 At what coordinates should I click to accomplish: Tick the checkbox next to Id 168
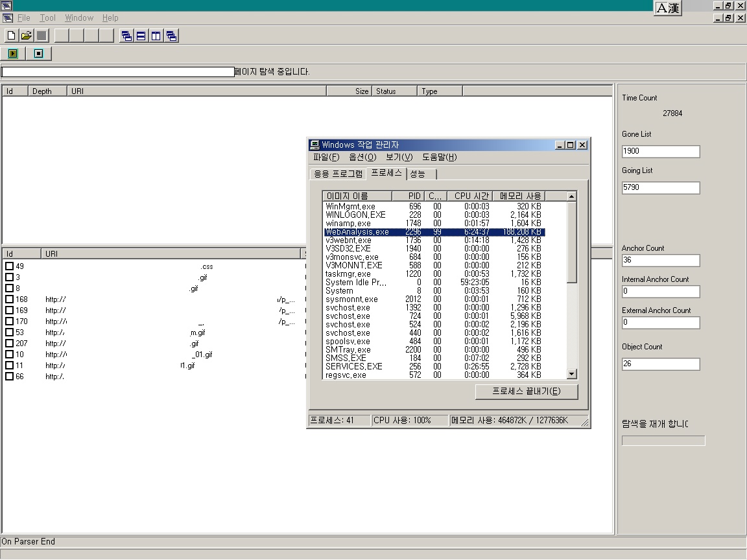point(9,299)
